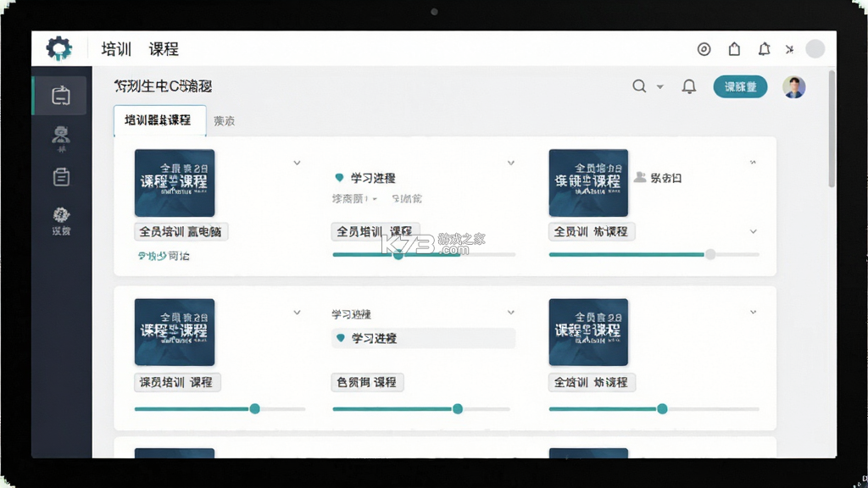868x488 pixels.
Task: Expand the chevron in the second-row right card
Action: (x=753, y=312)
